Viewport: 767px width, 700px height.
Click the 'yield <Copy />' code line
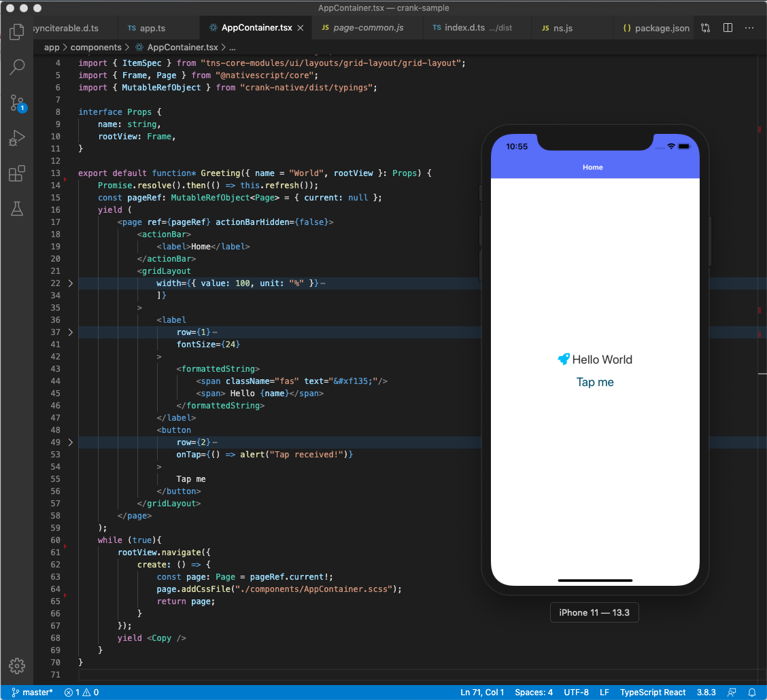(152, 638)
